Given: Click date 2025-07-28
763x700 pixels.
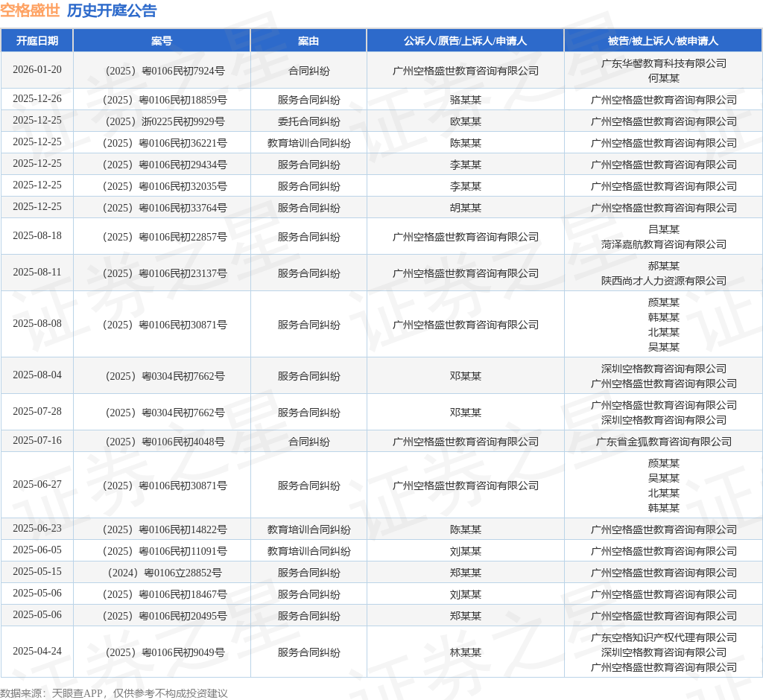Looking at the screenshot, I should [x=37, y=412].
